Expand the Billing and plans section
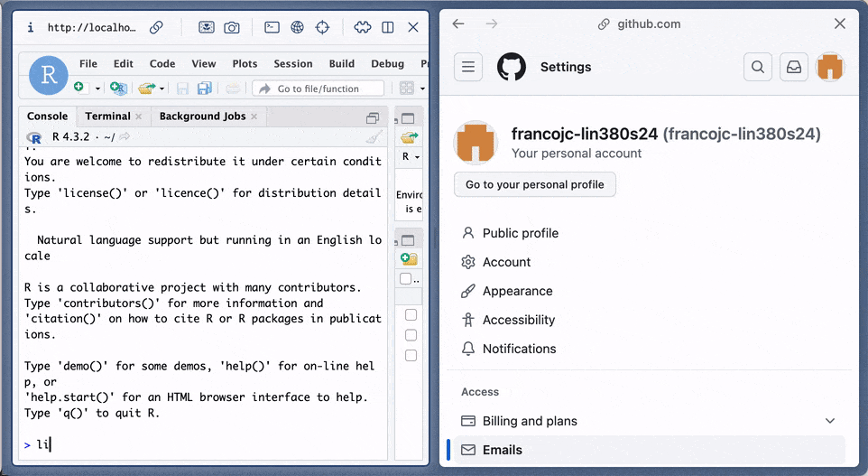The image size is (868, 476). click(x=829, y=421)
